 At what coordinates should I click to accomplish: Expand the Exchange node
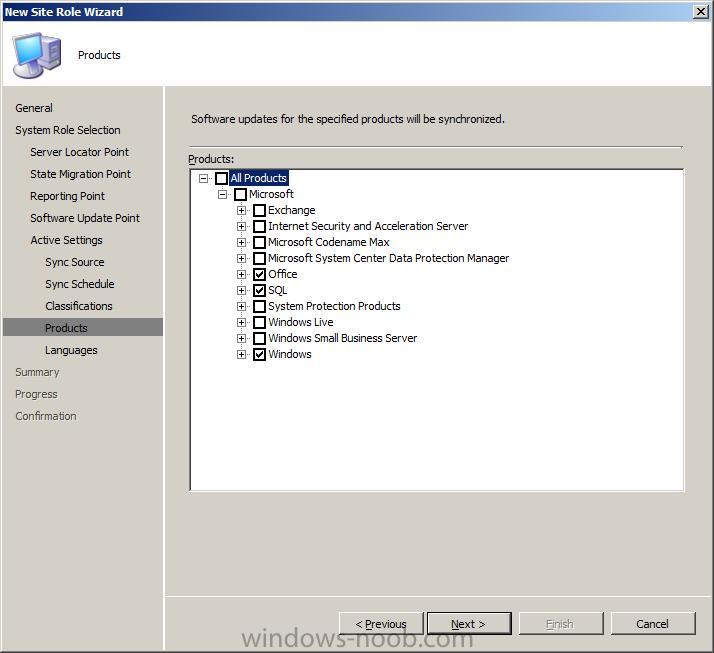241,210
